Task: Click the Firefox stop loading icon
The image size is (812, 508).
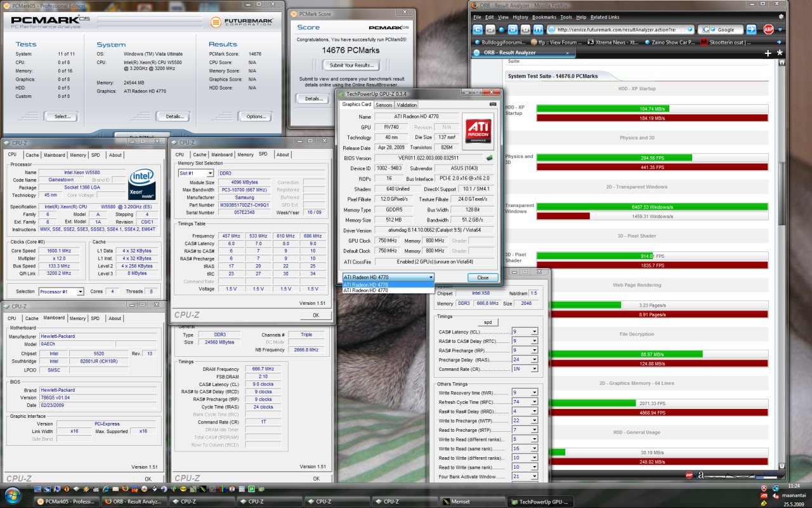Action: (x=525, y=30)
